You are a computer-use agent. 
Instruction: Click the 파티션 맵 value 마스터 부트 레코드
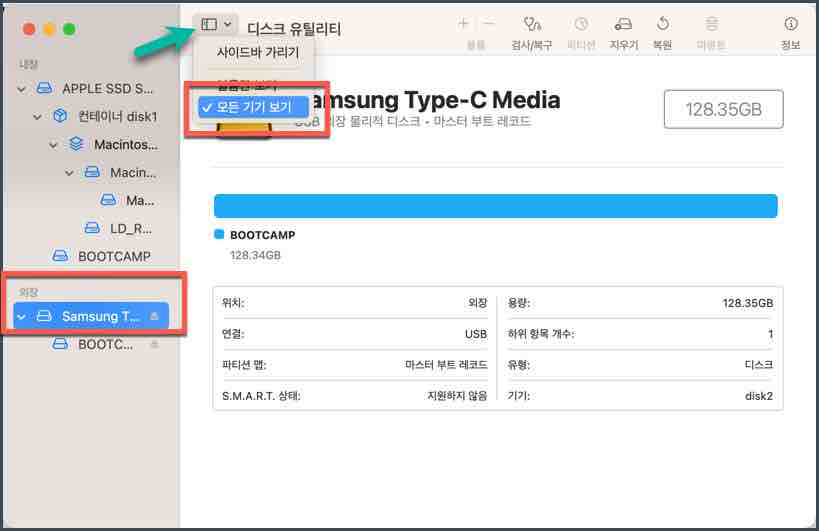[446, 364]
